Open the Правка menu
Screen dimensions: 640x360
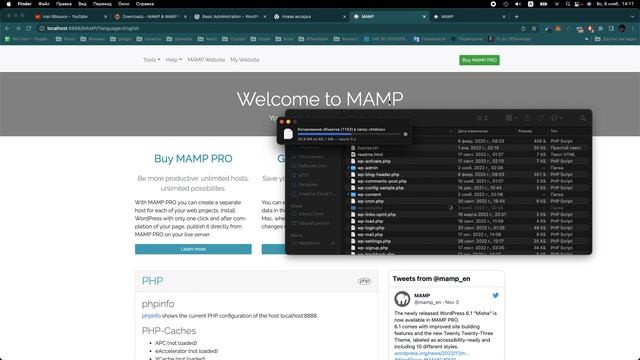coord(64,4)
